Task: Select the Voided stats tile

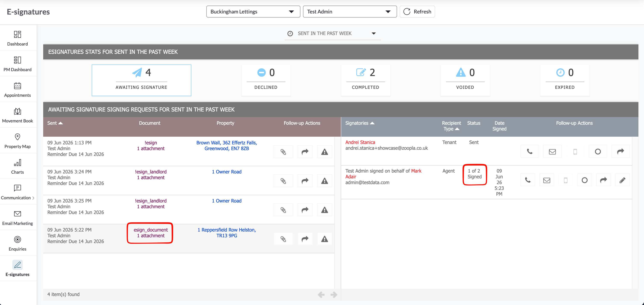Action: point(465,80)
